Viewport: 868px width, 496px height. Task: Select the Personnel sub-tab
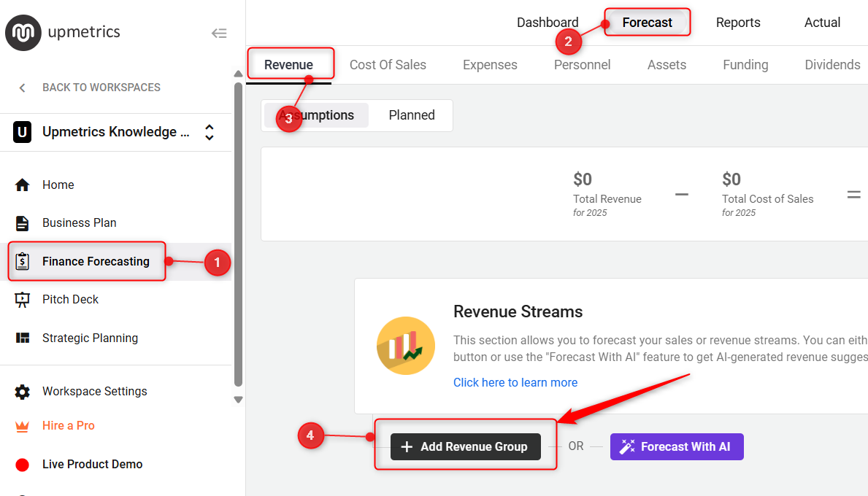pos(582,65)
